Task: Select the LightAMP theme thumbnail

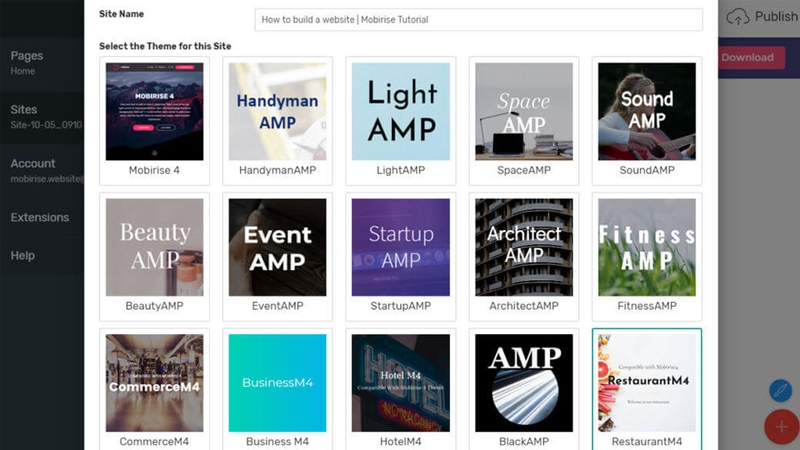Action: point(401,111)
